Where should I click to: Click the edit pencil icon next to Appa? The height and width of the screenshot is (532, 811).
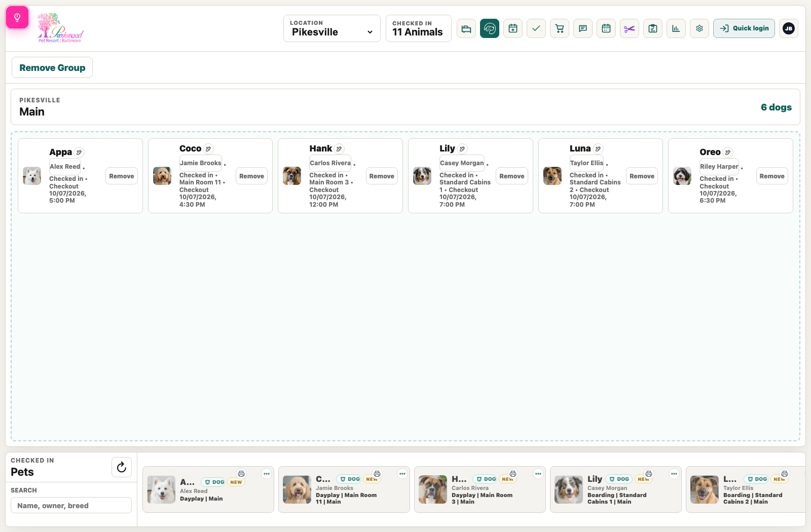point(79,153)
